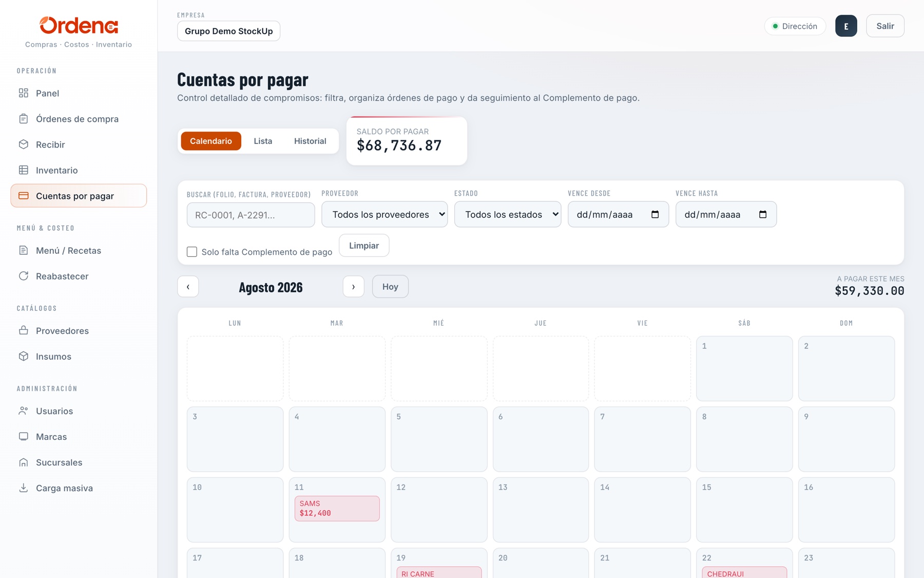Select calendar day 5 cell
Screen dimensions: 924x578
(x=439, y=439)
